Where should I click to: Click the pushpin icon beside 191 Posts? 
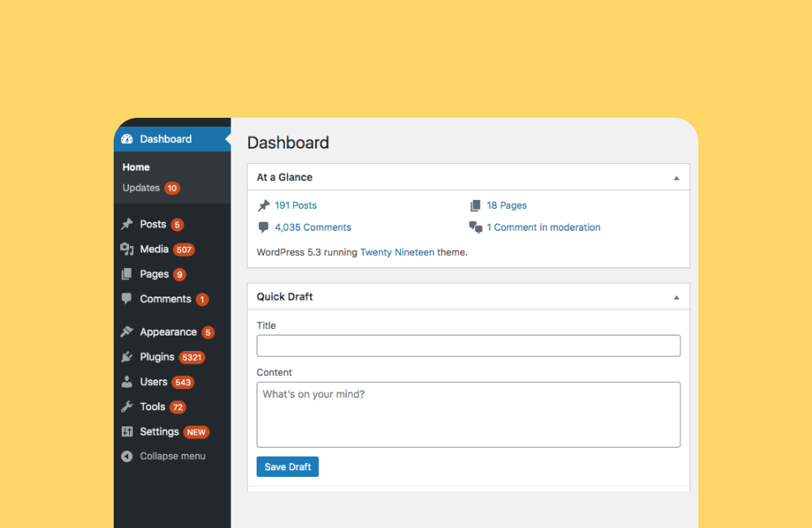pyautogui.click(x=264, y=206)
